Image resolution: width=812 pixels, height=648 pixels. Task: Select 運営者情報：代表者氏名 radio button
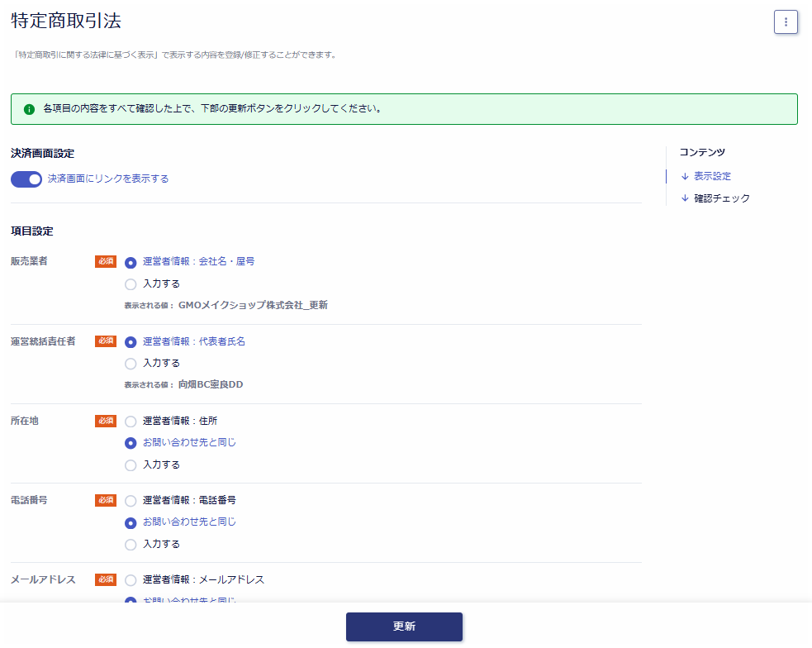pyautogui.click(x=131, y=341)
